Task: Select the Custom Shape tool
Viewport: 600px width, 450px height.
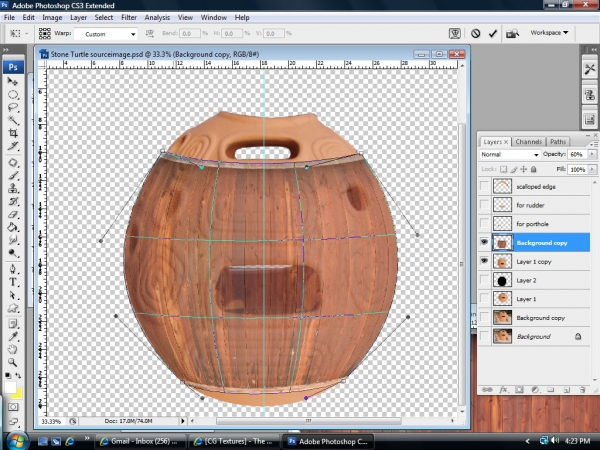Action: [13, 308]
